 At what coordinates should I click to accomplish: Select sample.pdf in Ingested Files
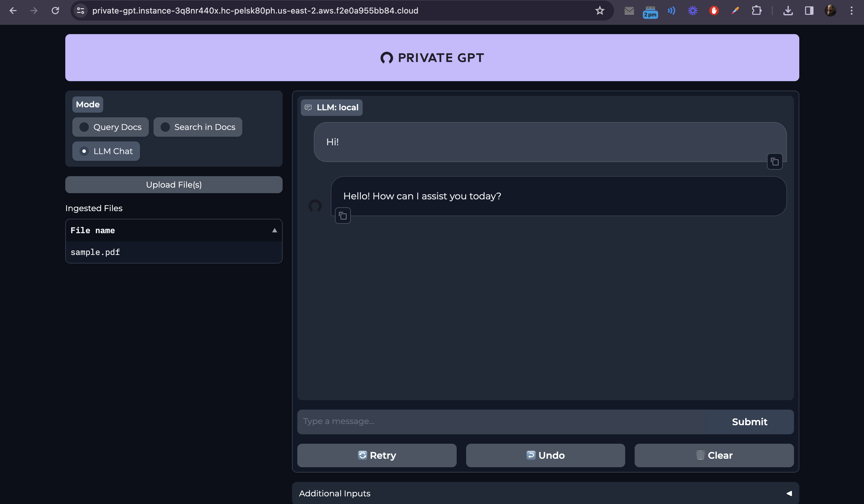pos(174,252)
